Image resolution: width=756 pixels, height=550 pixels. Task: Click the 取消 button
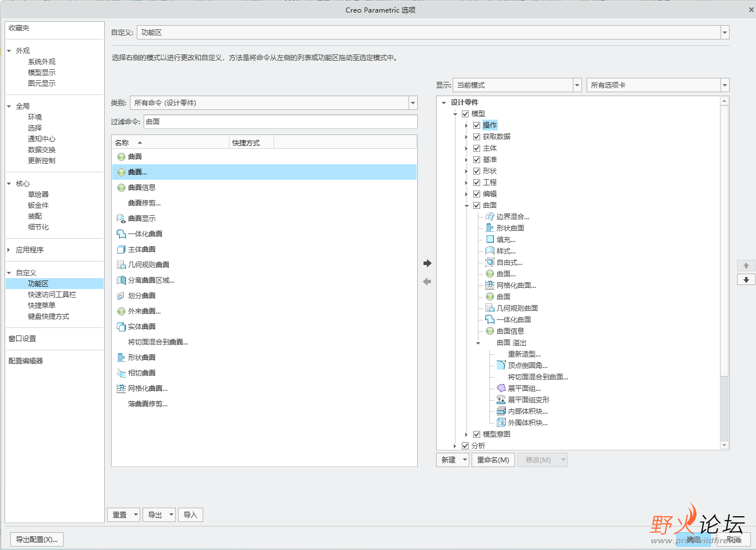[x=734, y=540]
